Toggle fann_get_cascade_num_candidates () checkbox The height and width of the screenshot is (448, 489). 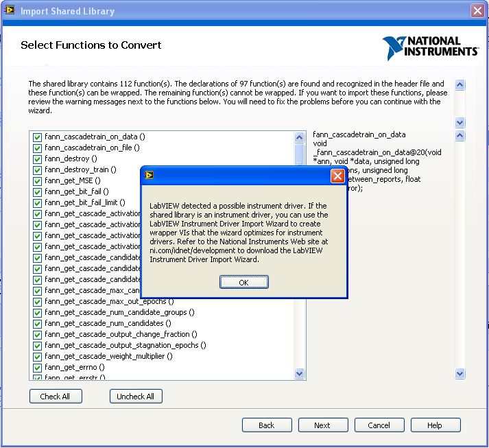click(37, 324)
